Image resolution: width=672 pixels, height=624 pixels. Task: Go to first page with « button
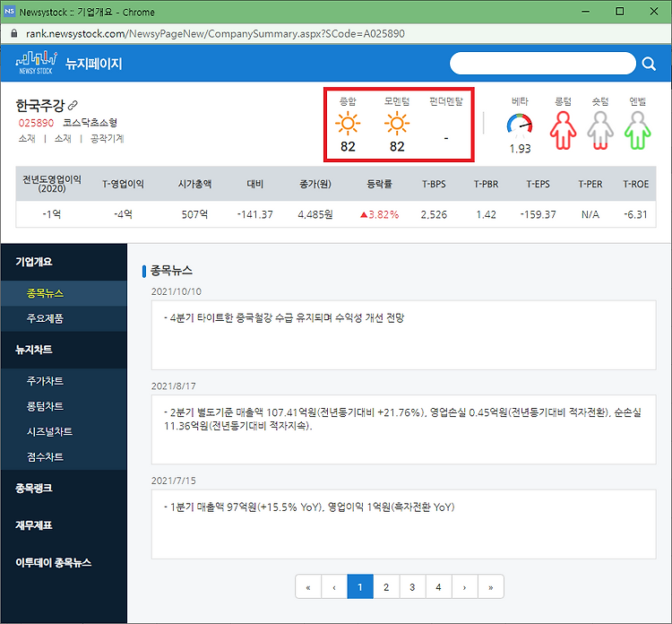pos(308,586)
